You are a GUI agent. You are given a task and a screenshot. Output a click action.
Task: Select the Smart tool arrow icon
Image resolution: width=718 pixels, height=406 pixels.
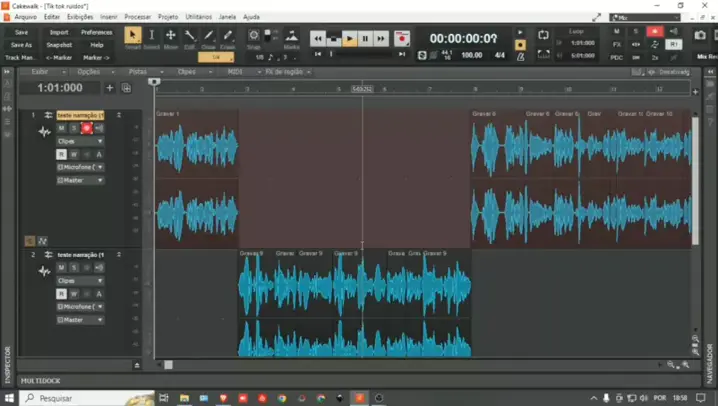133,36
